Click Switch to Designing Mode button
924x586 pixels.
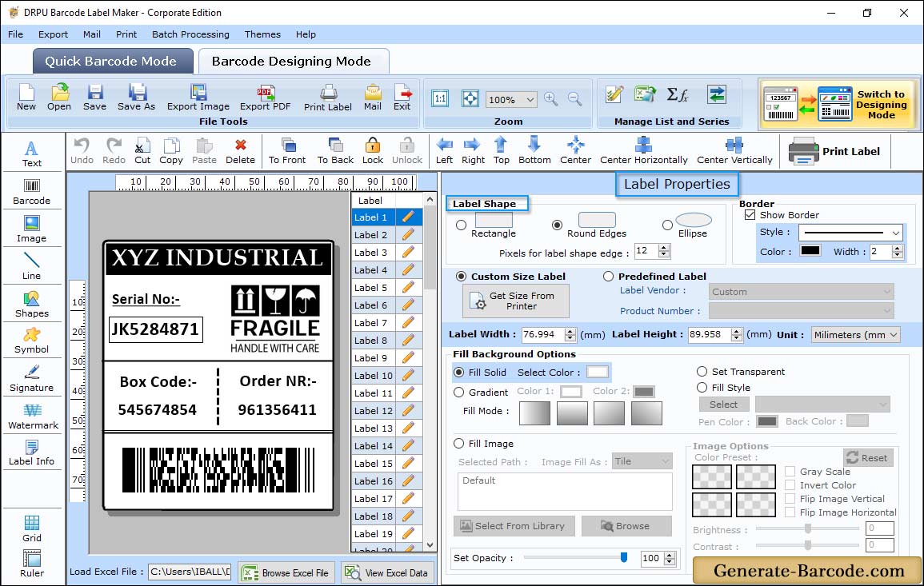(x=838, y=105)
